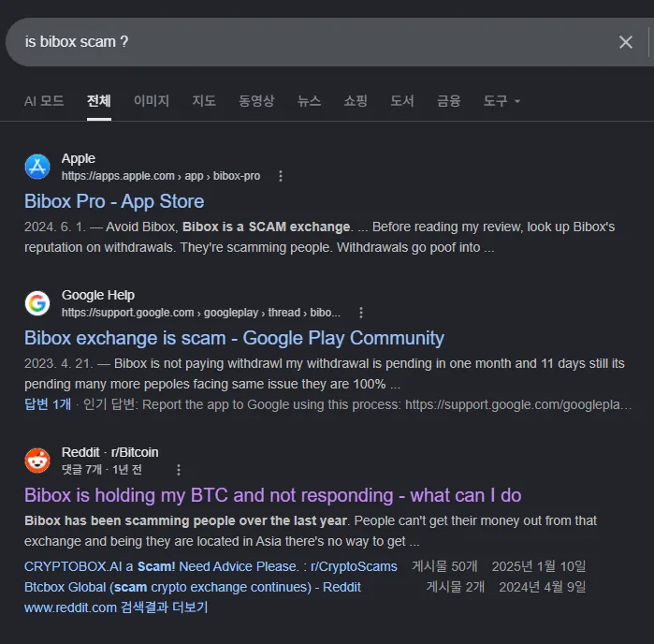Open the 지도 tab
The height and width of the screenshot is (644, 654).
click(x=204, y=100)
